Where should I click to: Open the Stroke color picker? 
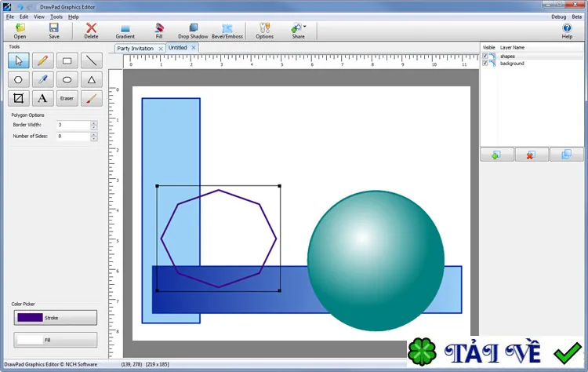pos(56,318)
